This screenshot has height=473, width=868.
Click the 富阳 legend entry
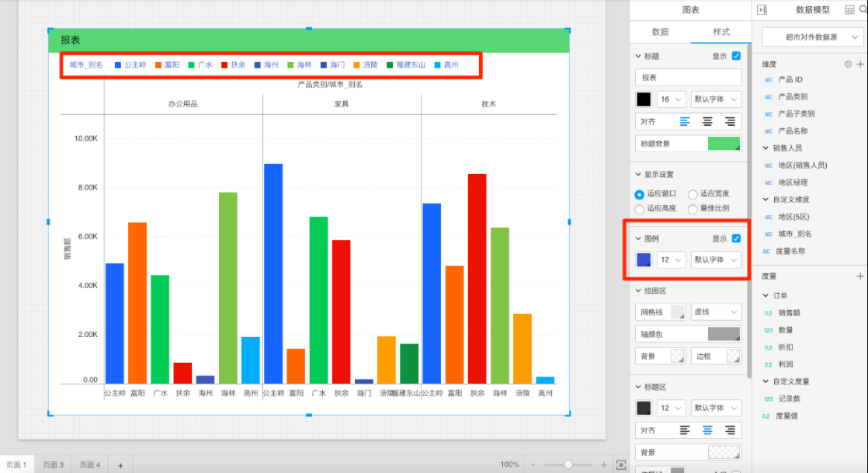(x=167, y=64)
